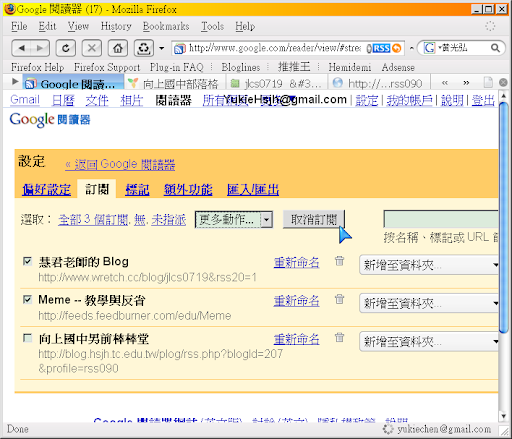
Task: Check the 向上國中男前棒棒堂 checkbox
Action: (27, 338)
